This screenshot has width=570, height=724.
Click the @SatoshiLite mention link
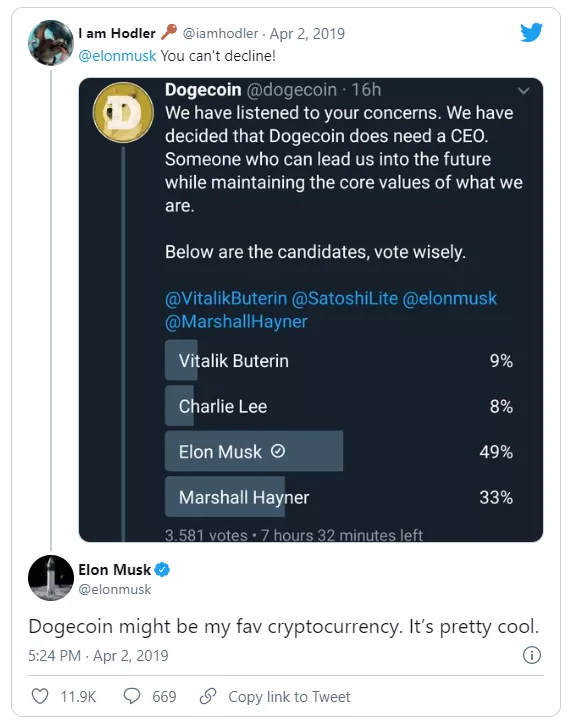[345, 298]
